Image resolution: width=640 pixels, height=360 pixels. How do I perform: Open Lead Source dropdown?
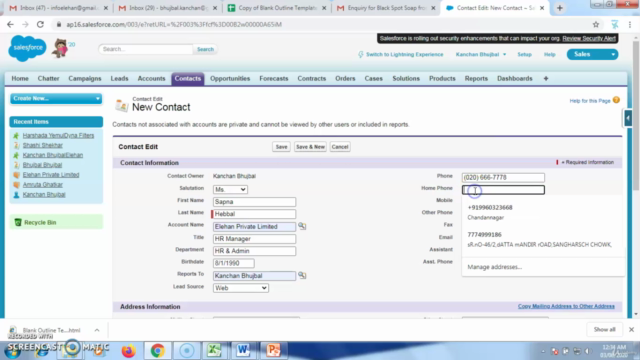coord(240,288)
